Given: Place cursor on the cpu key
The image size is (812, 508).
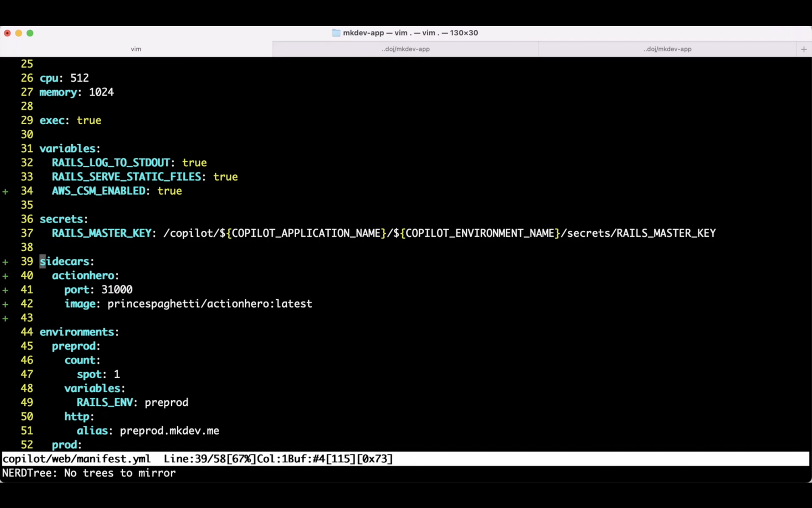Looking at the screenshot, I should pos(49,78).
